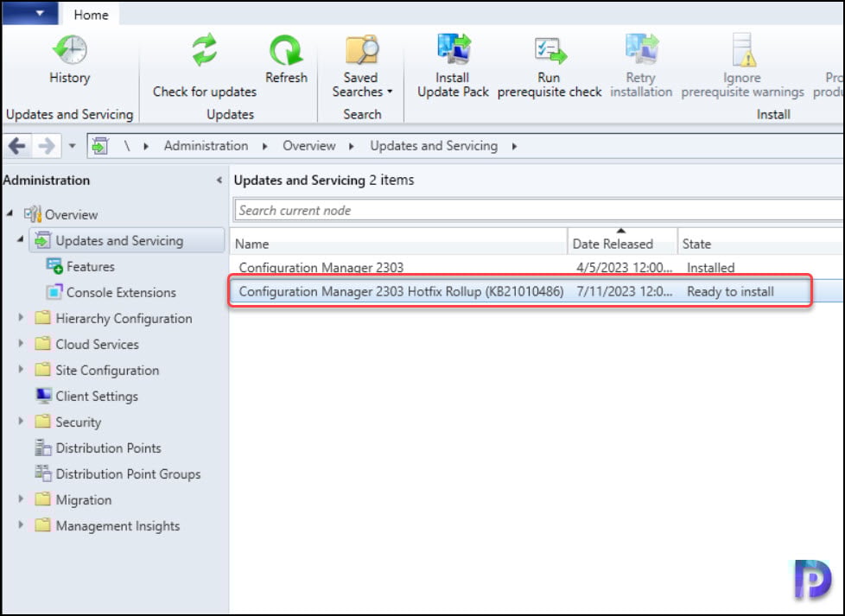This screenshot has width=845, height=616.
Task: Expand breadcrumb arrow after Updates and Servicing
Action: coord(515,146)
